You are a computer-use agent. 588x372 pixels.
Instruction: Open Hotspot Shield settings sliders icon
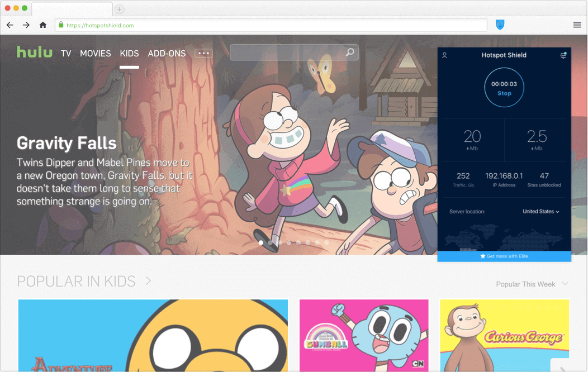pyautogui.click(x=563, y=55)
